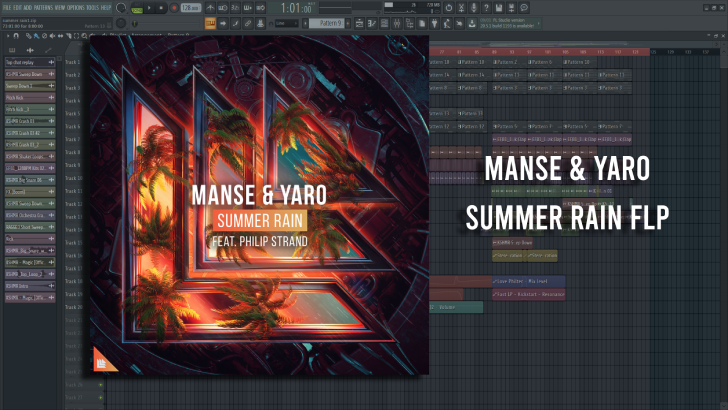Screen dimensions: 728x410
Task: Click the chat bubble news icon
Action: pos(524,8)
